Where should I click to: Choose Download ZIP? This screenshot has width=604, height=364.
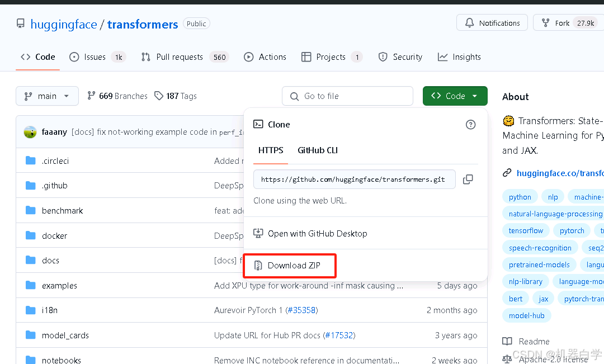[x=294, y=266]
